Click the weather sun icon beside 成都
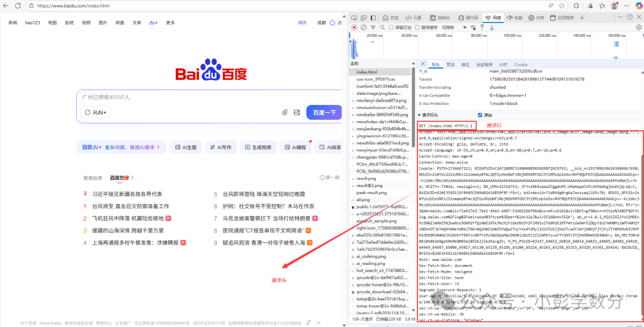644x327 pixels. tap(332, 23)
